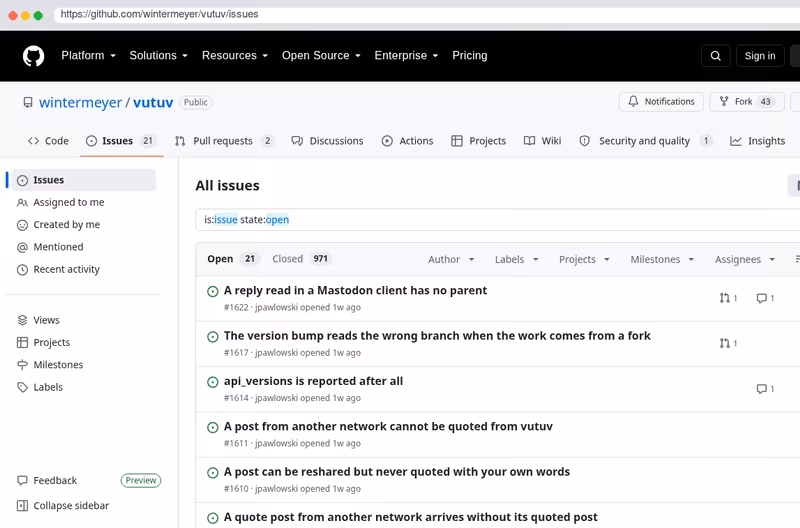Click the green macOS zoom window button
Viewport: 800px width, 528px height.
38,15
